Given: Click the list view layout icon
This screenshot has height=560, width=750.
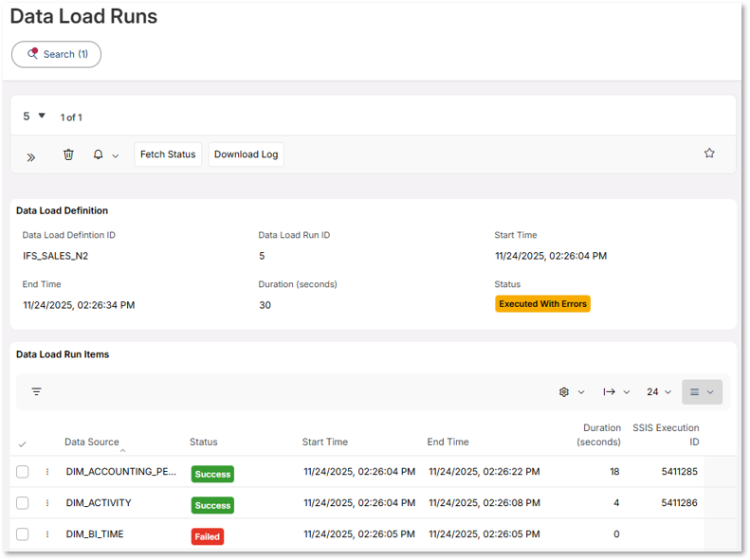Looking at the screenshot, I should (x=694, y=391).
